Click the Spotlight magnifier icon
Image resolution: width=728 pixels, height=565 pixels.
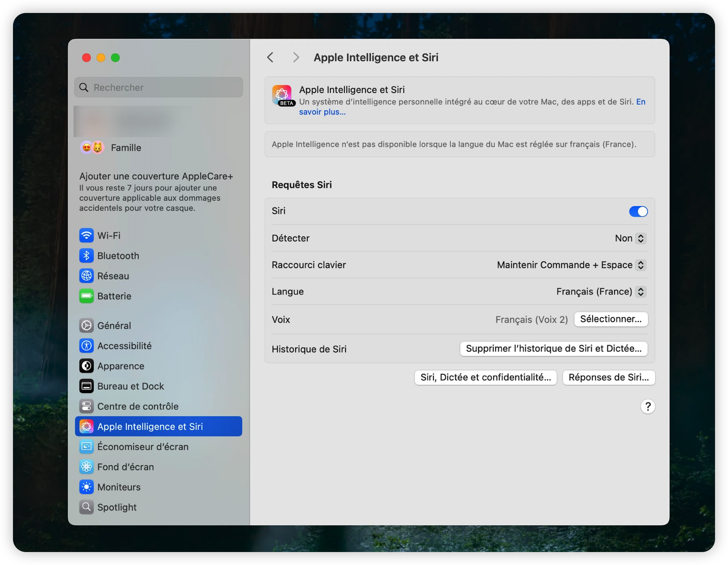point(86,507)
